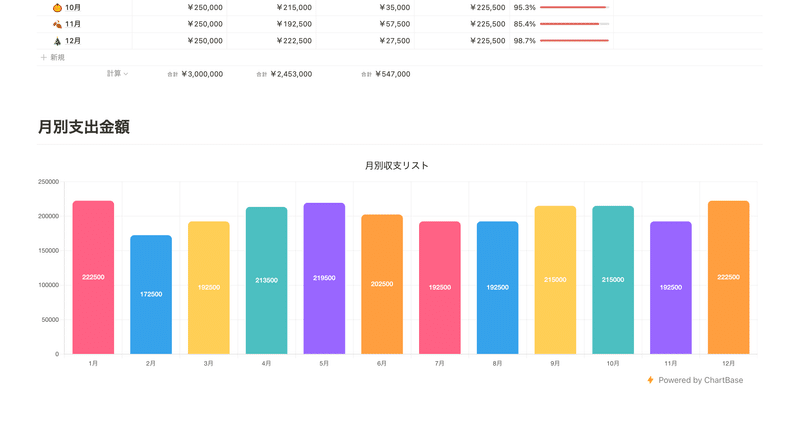The height and width of the screenshot is (421, 800).
Task: Click the pink 7月 bar in the chart
Action: click(440, 287)
